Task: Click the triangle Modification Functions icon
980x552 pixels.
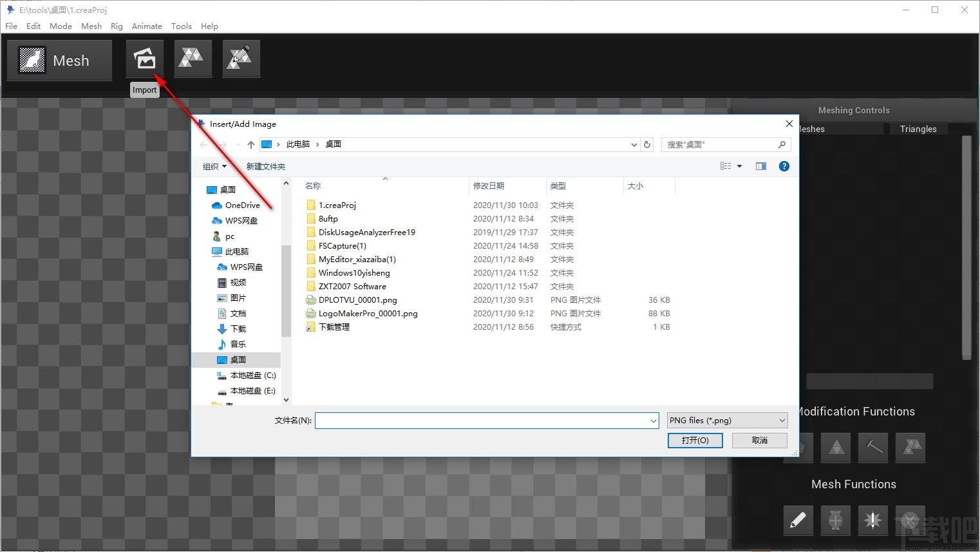Action: [x=836, y=448]
